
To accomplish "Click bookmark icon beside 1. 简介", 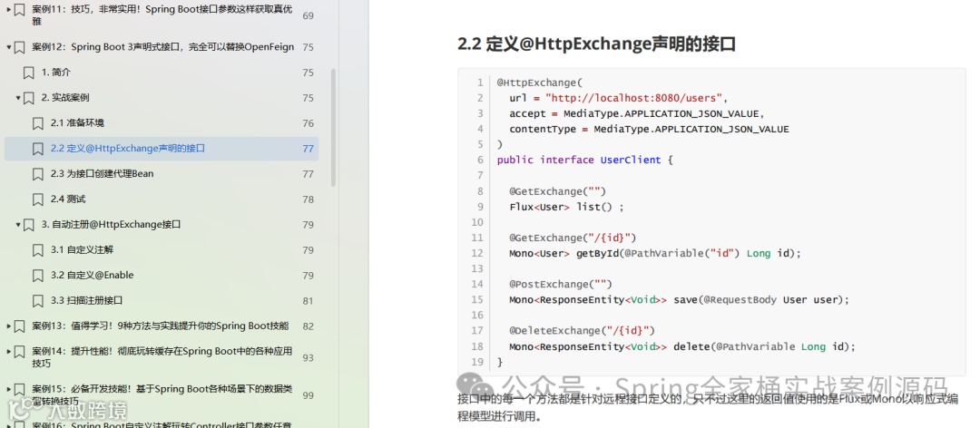I will coord(29,73).
